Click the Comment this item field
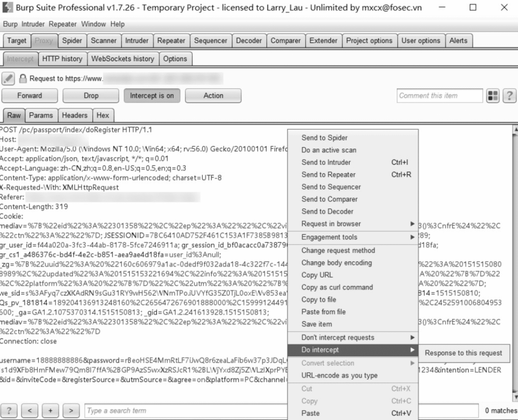The height and width of the screenshot is (420, 518). tap(440, 96)
